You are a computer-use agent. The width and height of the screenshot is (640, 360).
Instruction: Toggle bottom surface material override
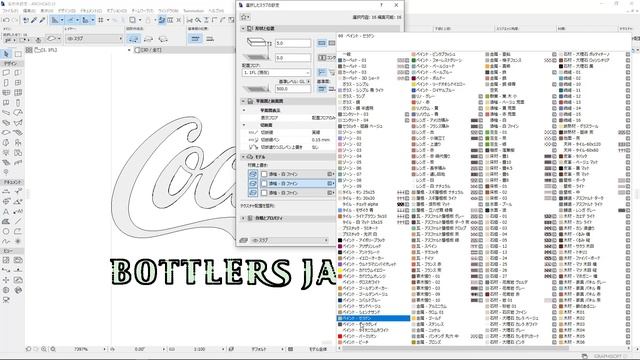point(253,193)
